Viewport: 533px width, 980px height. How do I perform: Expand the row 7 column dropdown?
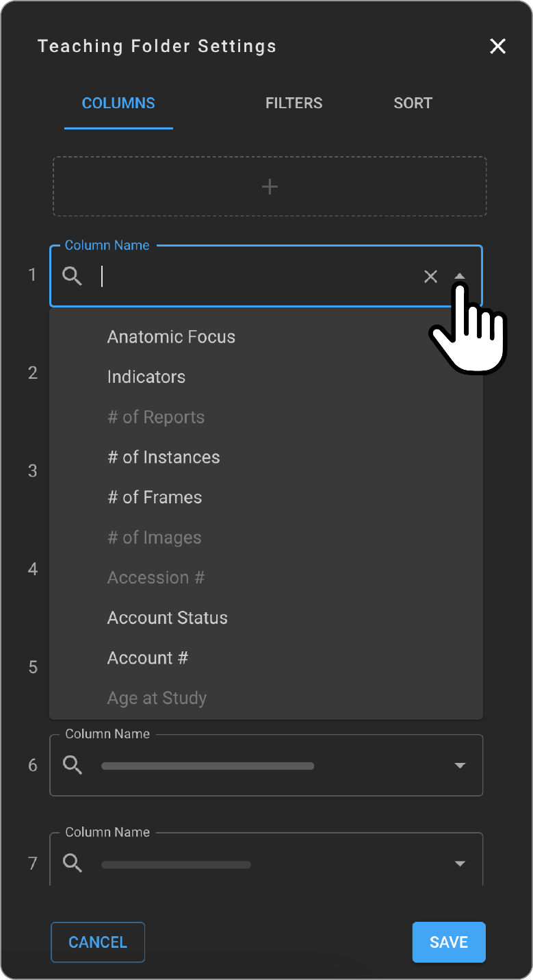coord(460,864)
